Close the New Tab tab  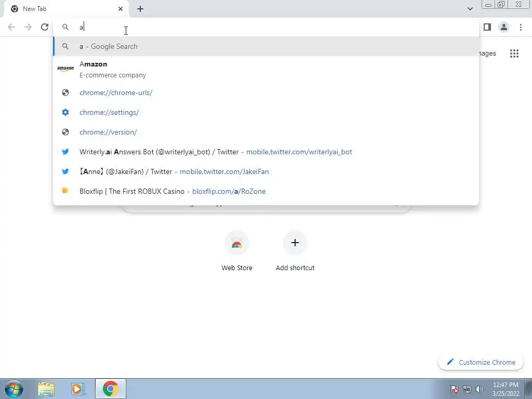tap(121, 9)
